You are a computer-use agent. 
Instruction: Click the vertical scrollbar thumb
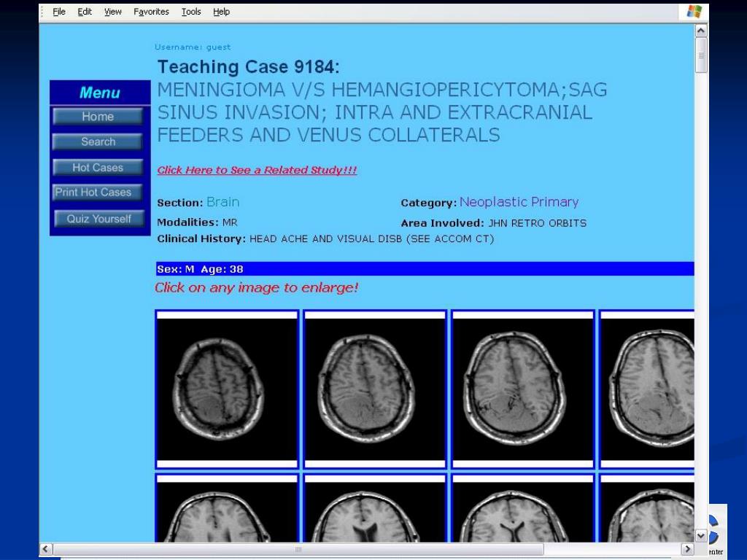(701, 55)
